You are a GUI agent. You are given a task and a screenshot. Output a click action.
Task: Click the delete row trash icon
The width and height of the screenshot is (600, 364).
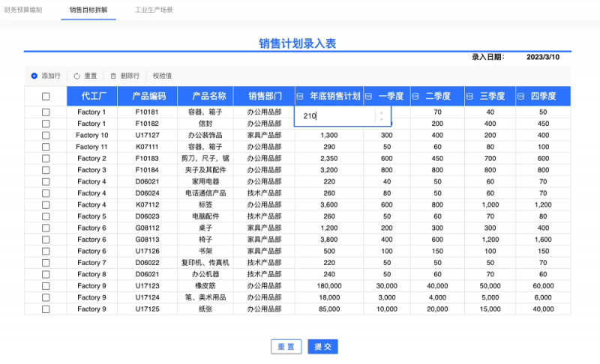point(113,76)
